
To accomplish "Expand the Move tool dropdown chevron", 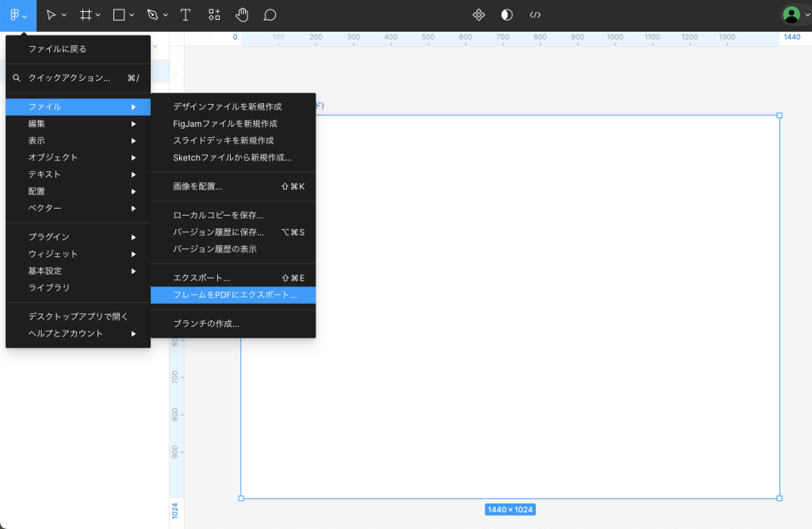I will pos(64,16).
